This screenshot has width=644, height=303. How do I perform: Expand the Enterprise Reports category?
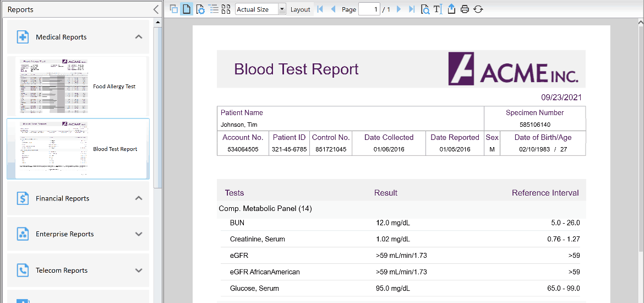[x=139, y=234]
